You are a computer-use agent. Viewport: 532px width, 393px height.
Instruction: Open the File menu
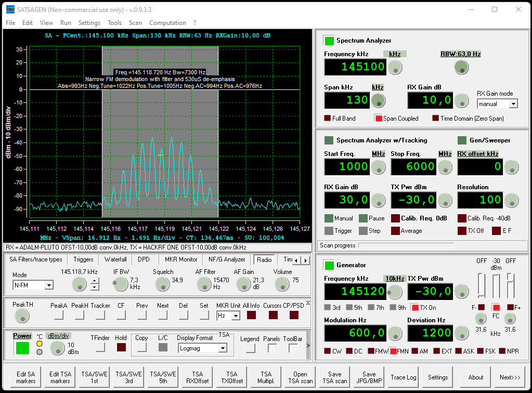10,23
